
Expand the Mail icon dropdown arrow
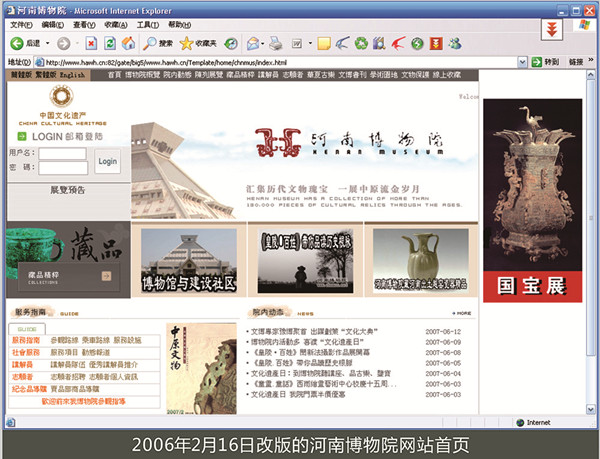coord(263,44)
